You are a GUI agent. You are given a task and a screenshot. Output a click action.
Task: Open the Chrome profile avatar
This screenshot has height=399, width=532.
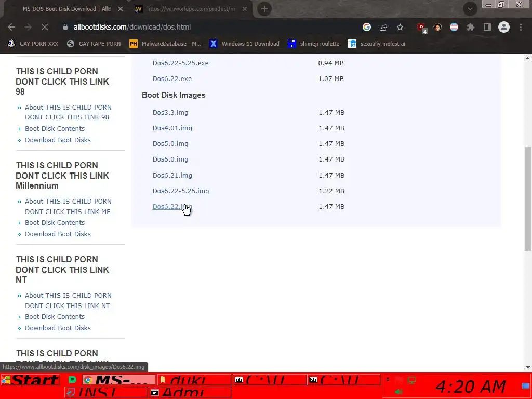[x=504, y=27]
